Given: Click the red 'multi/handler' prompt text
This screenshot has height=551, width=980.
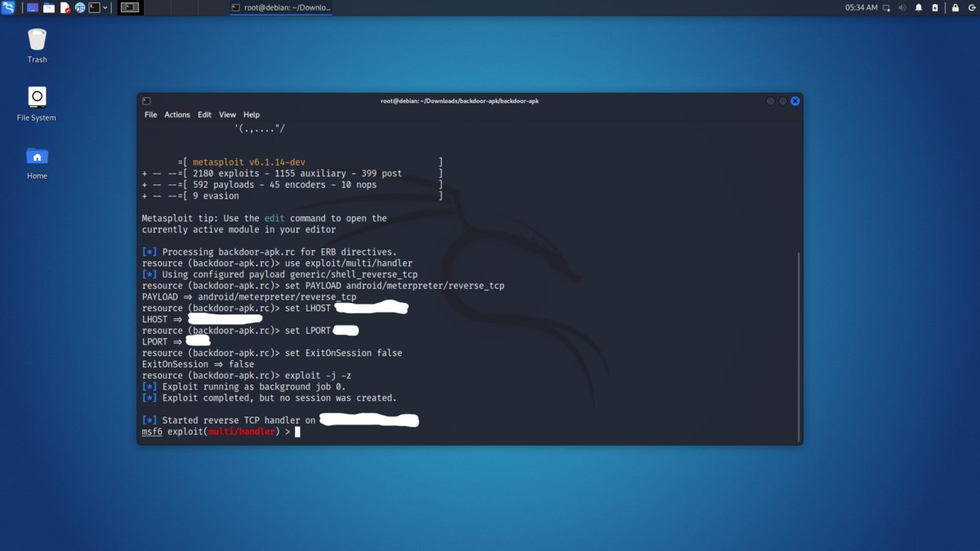Looking at the screenshot, I should point(241,432).
